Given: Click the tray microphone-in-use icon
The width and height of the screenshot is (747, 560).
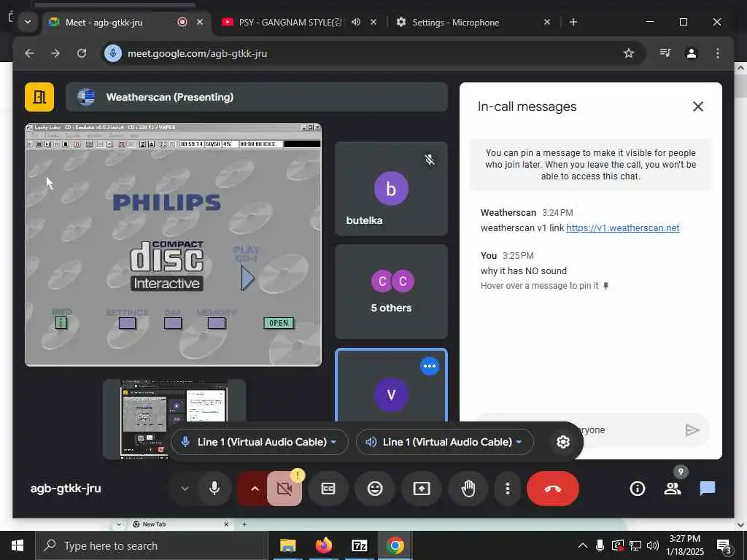Looking at the screenshot, I should click(600, 545).
